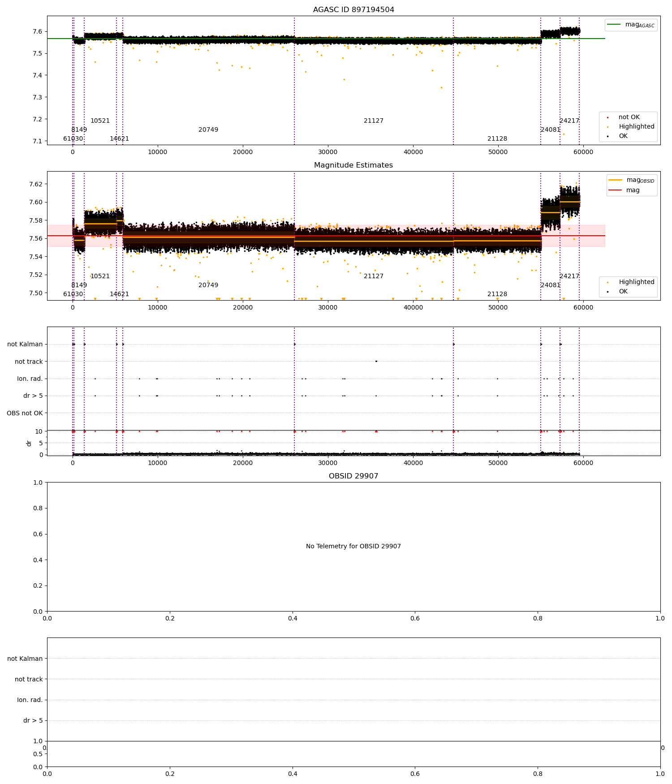Click 'not track' label in the bottom plot
Screen dimensions: 672x784
pyautogui.click(x=29, y=680)
